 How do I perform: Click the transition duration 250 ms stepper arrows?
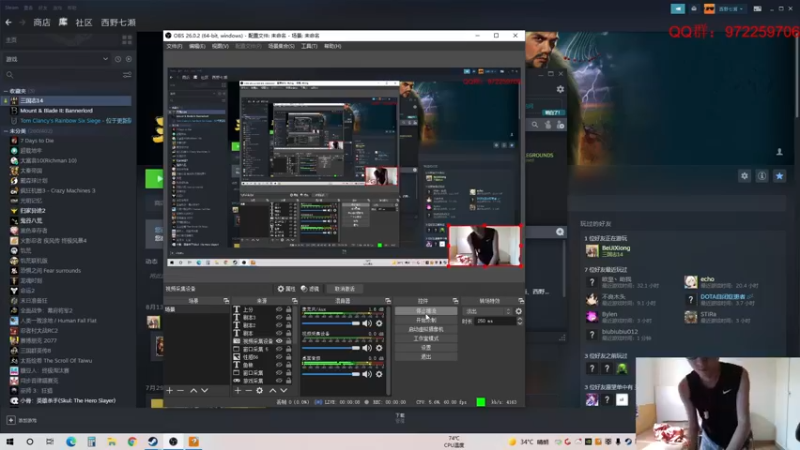pyautogui.click(x=519, y=321)
